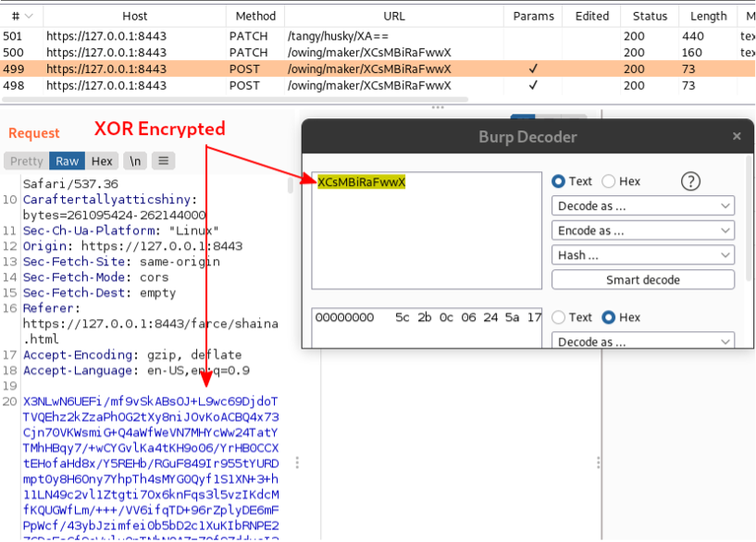Expand the "Encode as ..." dropdown

tap(643, 230)
